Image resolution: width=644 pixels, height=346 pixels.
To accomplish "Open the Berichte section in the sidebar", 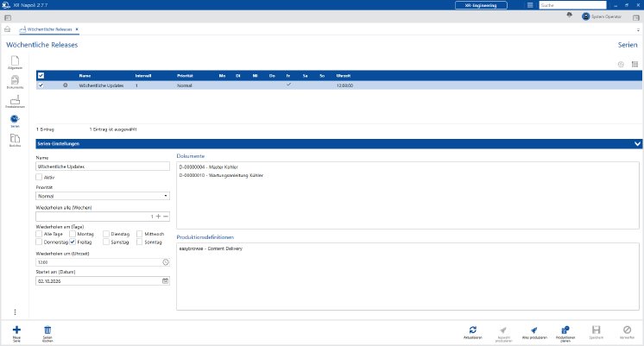I will pos(15,140).
